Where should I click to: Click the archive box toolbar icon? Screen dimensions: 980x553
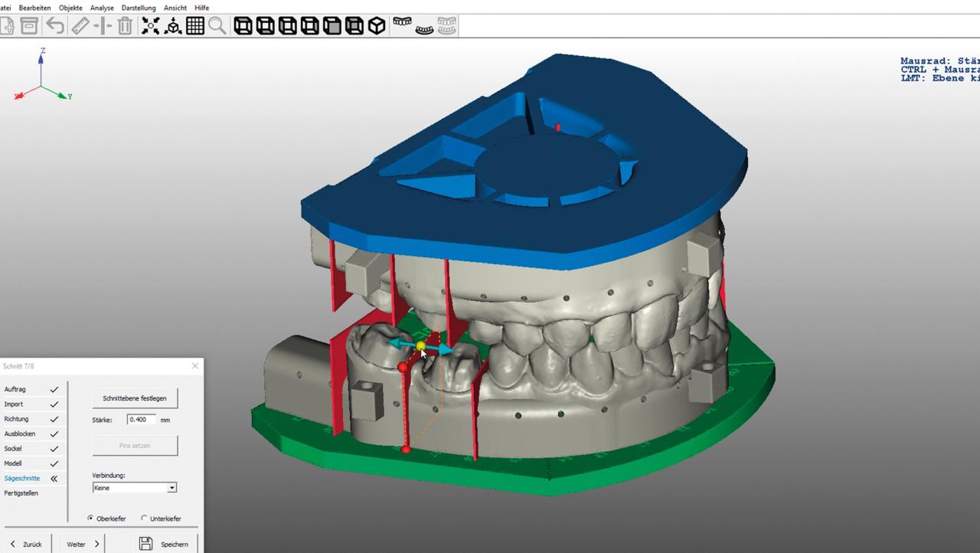pos(29,26)
